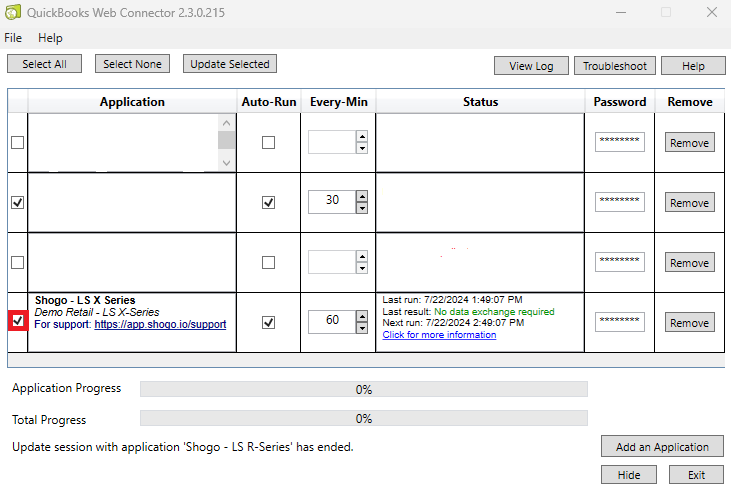Click the Every-Min field showing 30
731x485 pixels.
point(332,202)
